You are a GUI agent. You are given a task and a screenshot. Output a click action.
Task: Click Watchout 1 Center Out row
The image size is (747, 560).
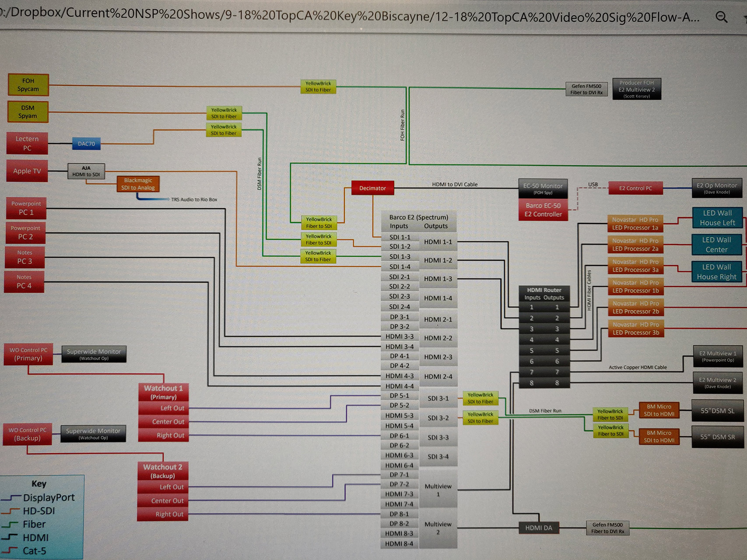[164, 422]
